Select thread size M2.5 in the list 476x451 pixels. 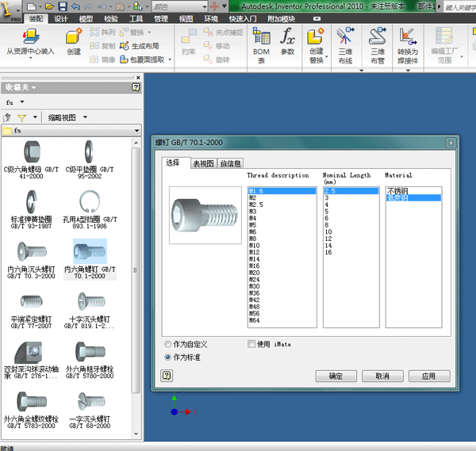coord(282,204)
